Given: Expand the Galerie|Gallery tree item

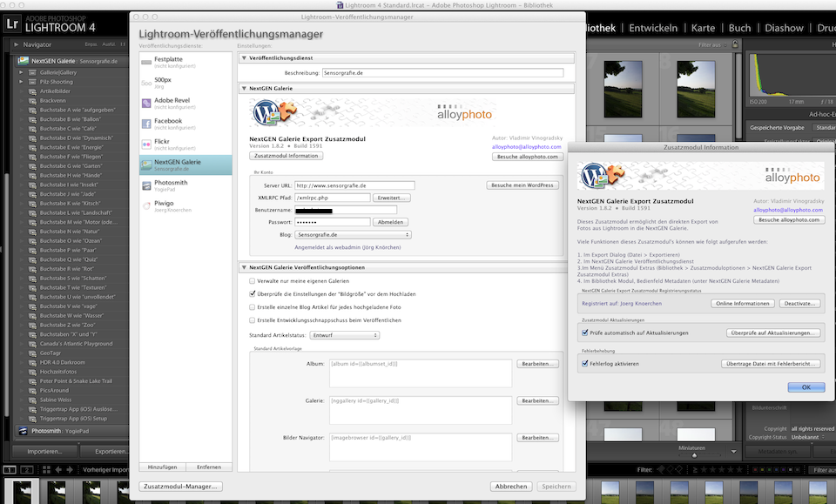Looking at the screenshot, I should (x=21, y=72).
